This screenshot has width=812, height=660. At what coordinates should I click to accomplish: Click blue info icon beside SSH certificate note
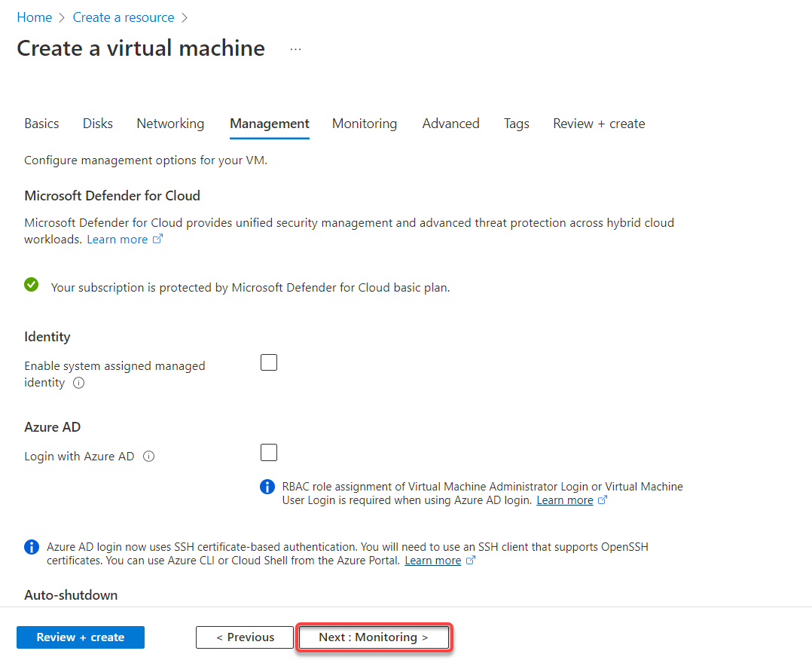pos(32,547)
